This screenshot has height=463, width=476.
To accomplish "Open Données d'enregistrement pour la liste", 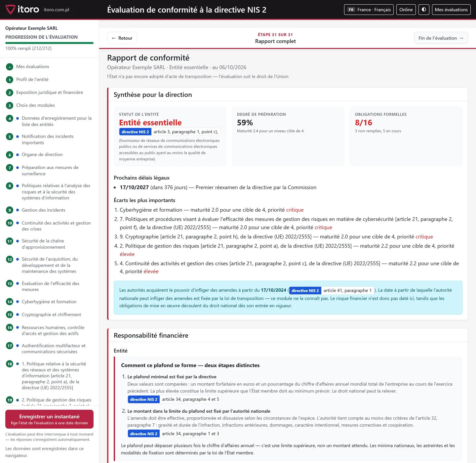I will coord(57,121).
